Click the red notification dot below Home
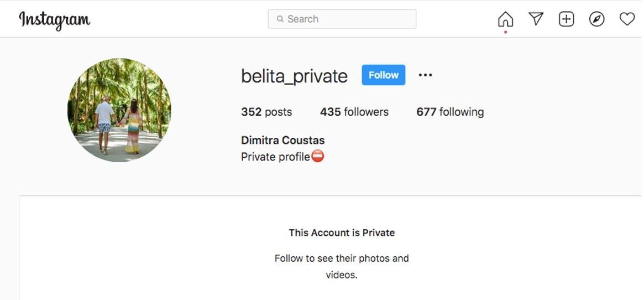The width and height of the screenshot is (644, 300). coord(505,32)
